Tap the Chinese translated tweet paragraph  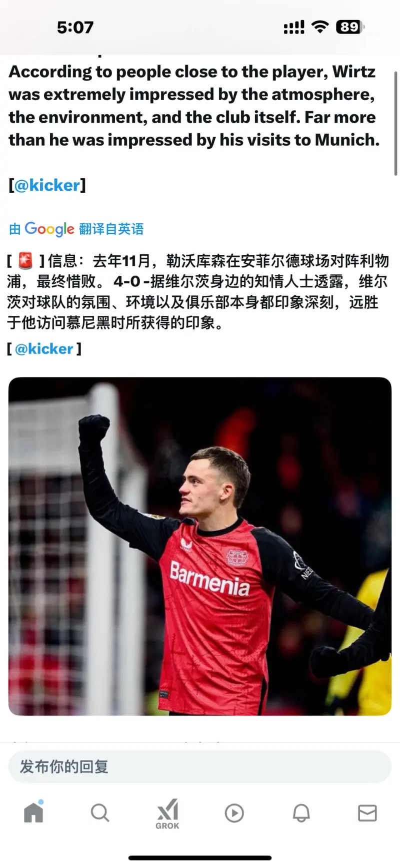(x=198, y=291)
